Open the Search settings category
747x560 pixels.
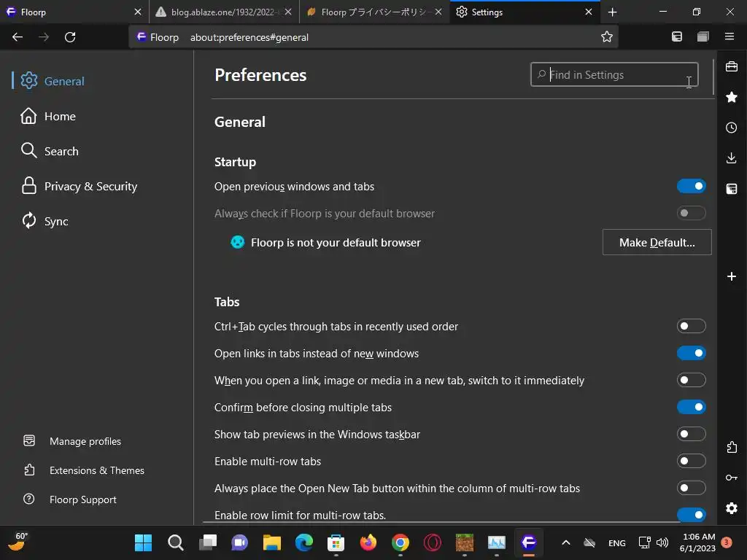coord(50,151)
